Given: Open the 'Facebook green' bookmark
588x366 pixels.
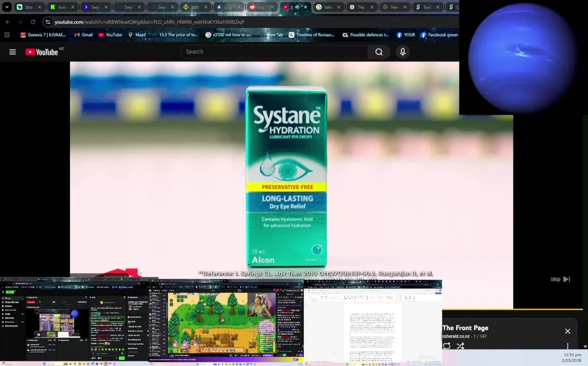Looking at the screenshot, I should [439, 35].
